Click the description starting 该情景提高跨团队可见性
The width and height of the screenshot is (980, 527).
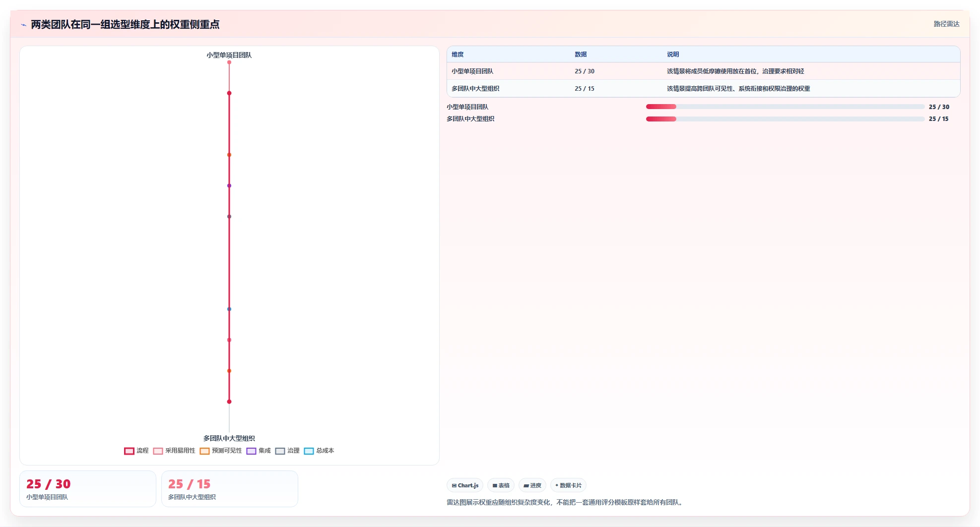pos(738,89)
